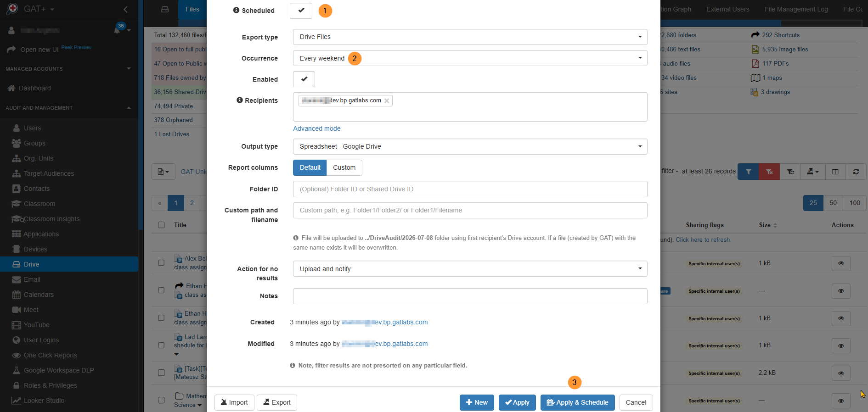The height and width of the screenshot is (412, 868).
Task: Click the Notes input field
Action: 470,296
